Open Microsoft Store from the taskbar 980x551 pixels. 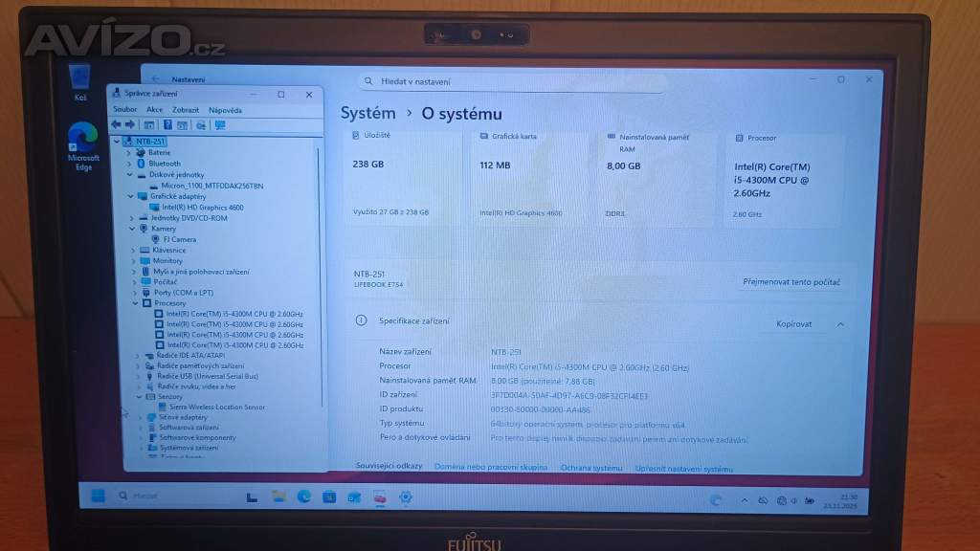click(x=329, y=496)
